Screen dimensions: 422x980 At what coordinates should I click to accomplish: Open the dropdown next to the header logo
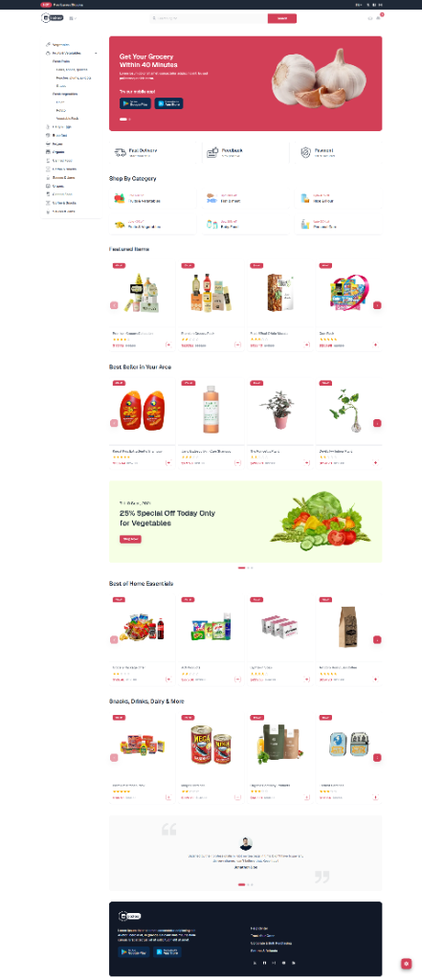click(x=73, y=18)
